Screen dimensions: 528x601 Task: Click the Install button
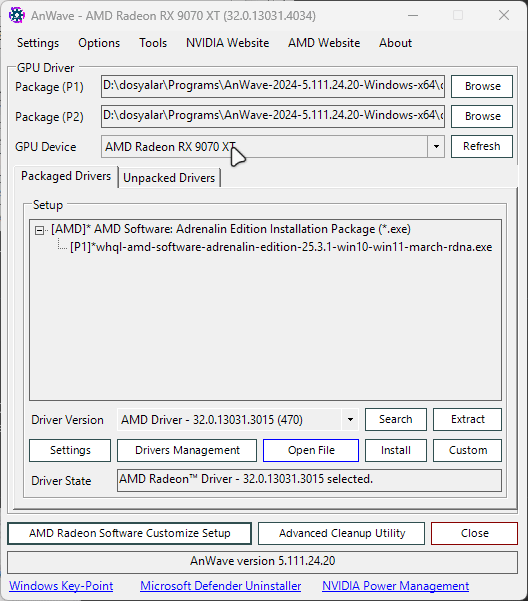(396, 450)
